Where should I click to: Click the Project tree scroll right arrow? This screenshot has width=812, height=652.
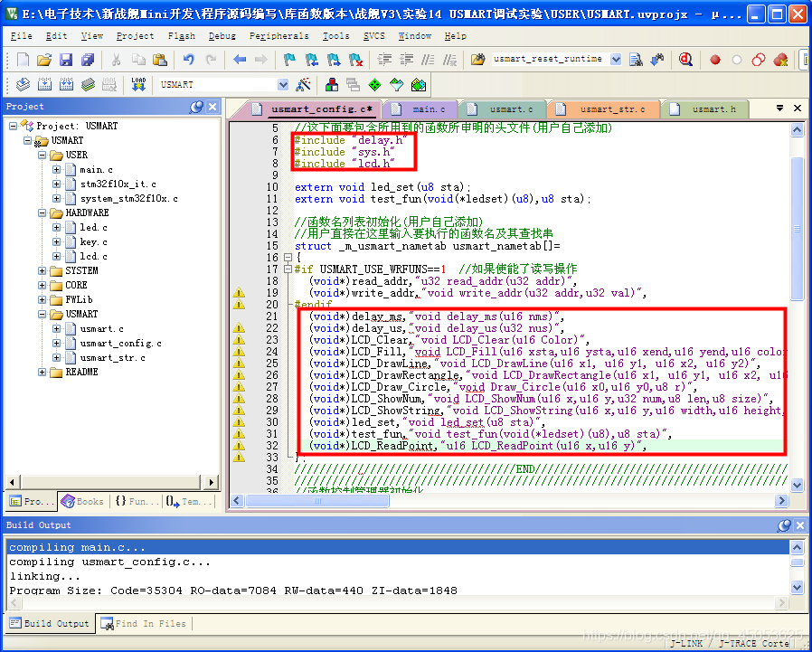pos(211,482)
